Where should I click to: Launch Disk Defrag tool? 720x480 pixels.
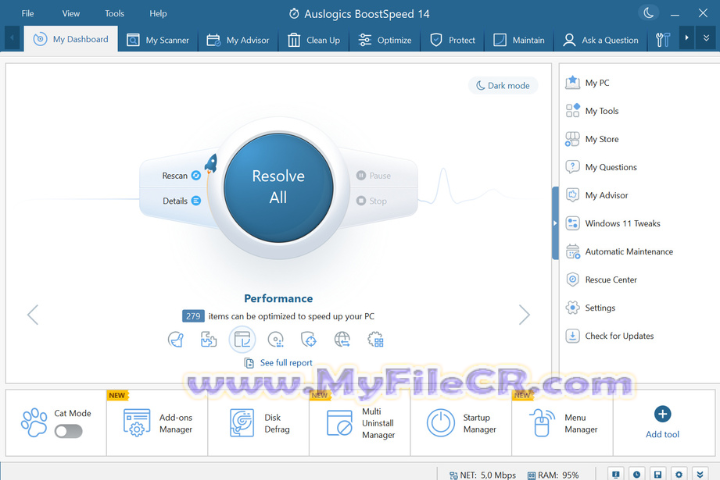point(259,423)
